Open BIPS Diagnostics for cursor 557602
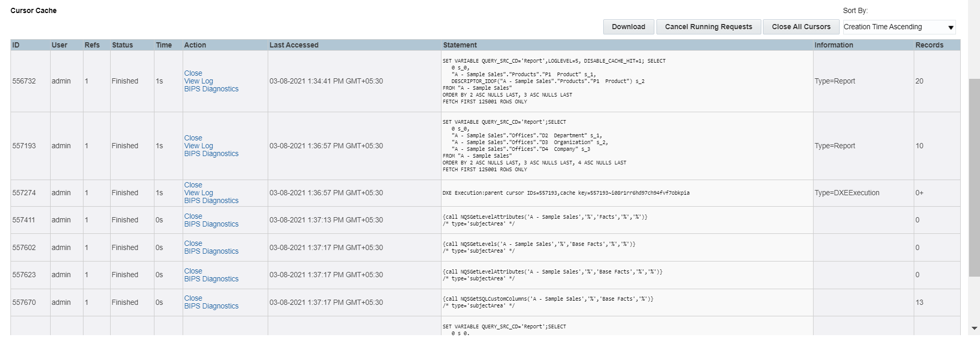The image size is (980, 344). click(x=211, y=251)
